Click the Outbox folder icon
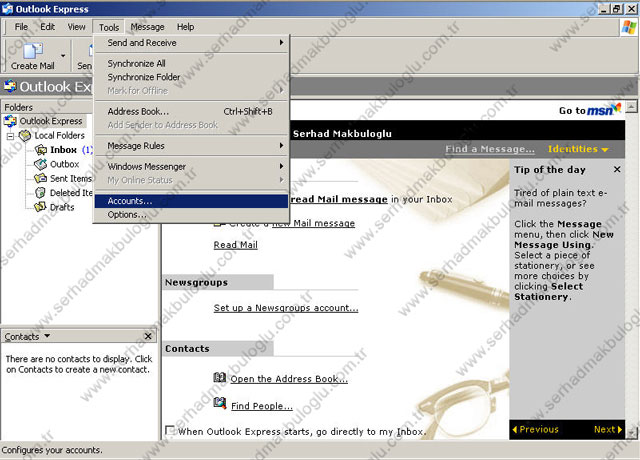 pos(40,164)
